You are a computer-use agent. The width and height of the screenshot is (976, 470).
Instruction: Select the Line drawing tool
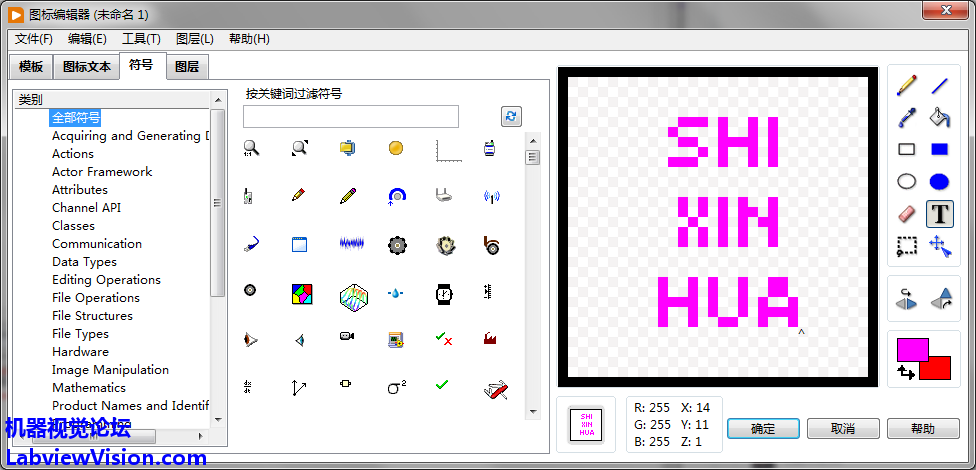pos(940,86)
